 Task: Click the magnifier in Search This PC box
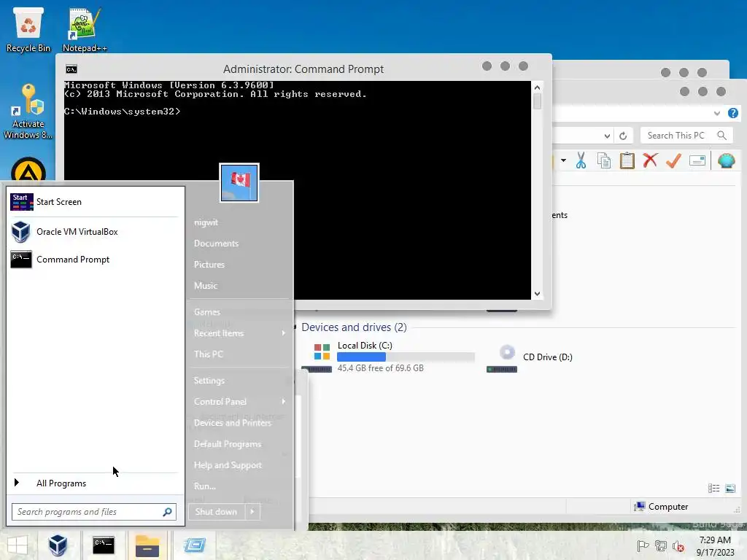(721, 135)
